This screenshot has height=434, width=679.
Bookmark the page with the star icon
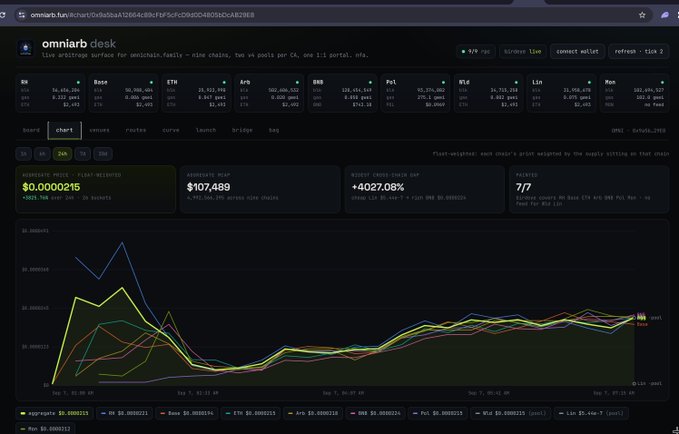(642, 15)
